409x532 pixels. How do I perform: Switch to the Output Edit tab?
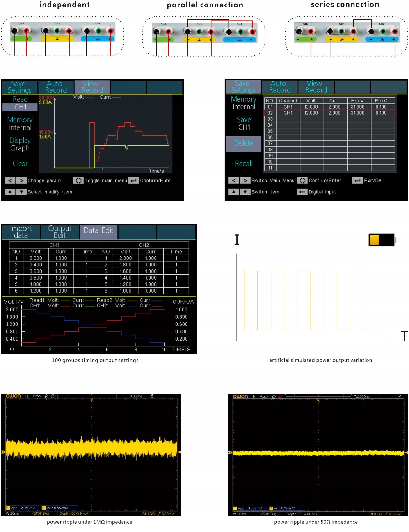(60, 232)
